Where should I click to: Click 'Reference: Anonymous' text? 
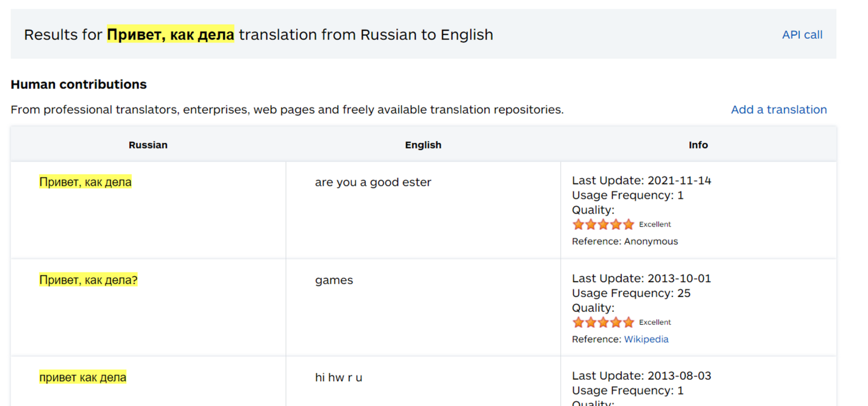pos(625,242)
